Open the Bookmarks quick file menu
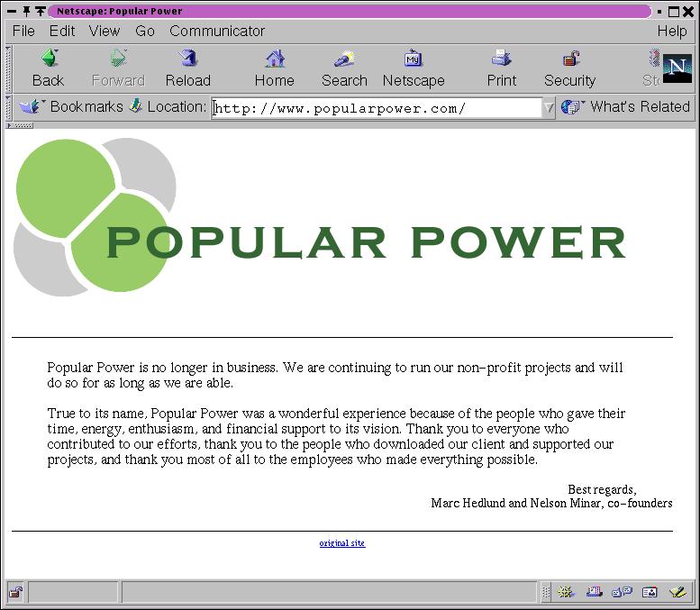Screen dimensions: 700x610 71,106
